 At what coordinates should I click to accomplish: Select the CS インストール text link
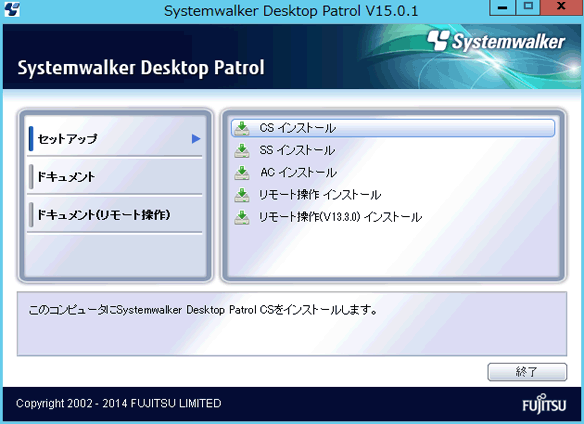click(298, 128)
